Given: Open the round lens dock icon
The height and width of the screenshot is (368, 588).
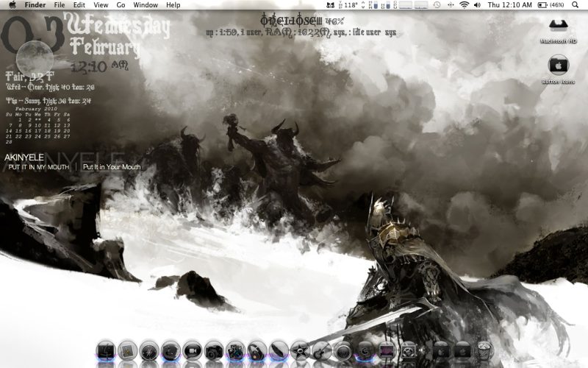Looking at the screenshot, I should point(343,352).
